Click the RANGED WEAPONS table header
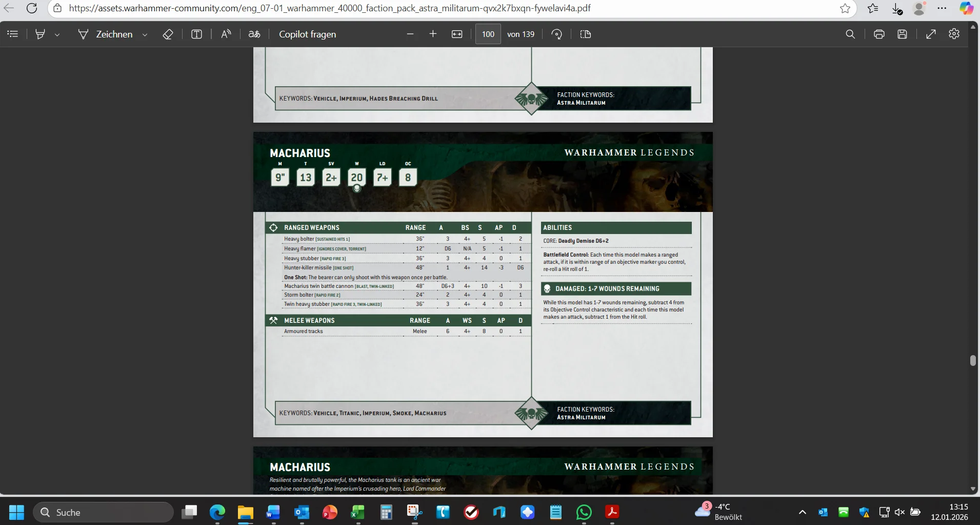 coord(398,227)
